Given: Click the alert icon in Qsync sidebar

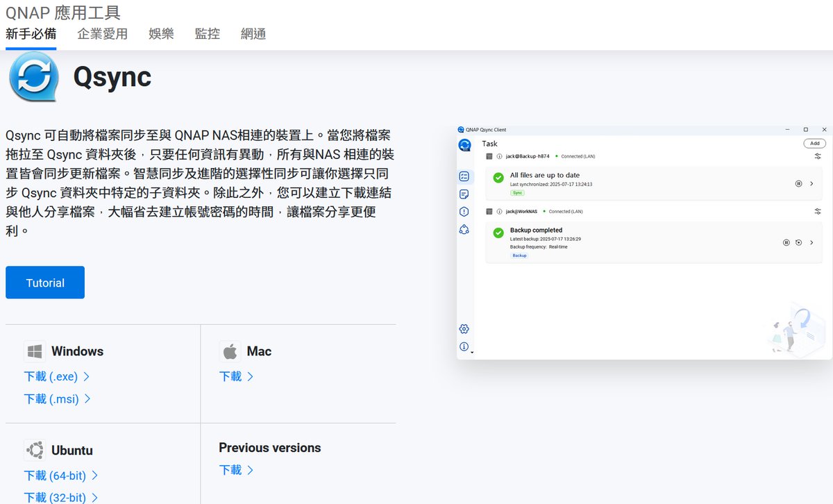Looking at the screenshot, I should [x=464, y=212].
